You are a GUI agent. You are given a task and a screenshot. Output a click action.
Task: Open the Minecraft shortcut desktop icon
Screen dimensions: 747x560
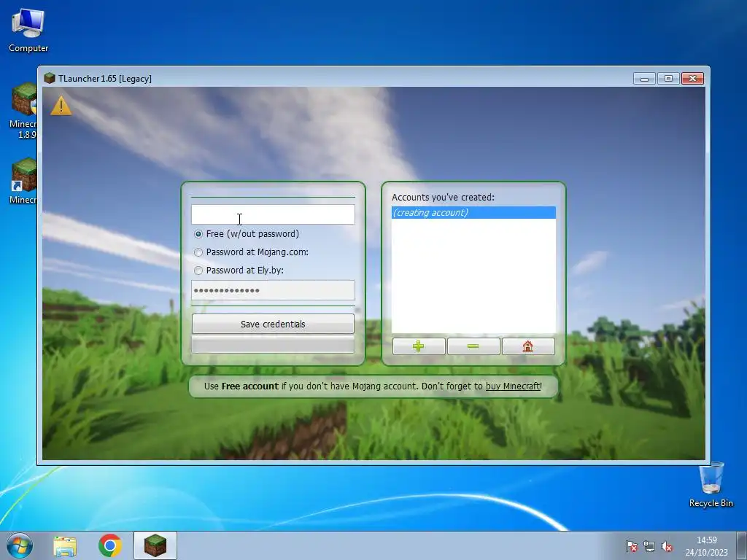coord(23,181)
